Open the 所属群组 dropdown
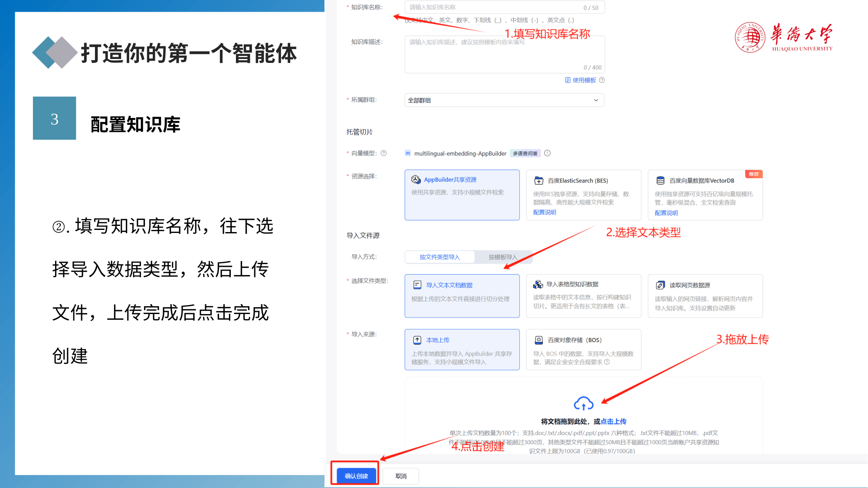The width and height of the screenshot is (868, 488). (504, 100)
